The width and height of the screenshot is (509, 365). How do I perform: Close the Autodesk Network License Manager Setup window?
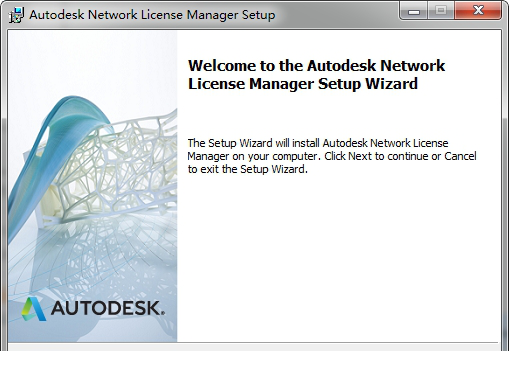(478, 11)
